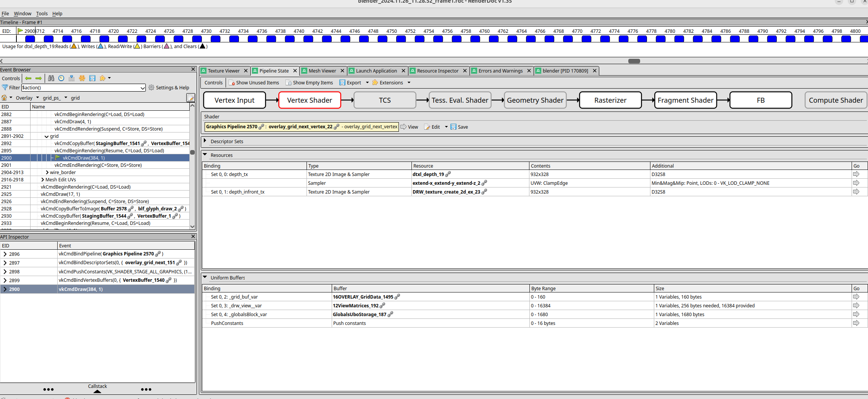Switch to the Texture Viewer tab
The width and height of the screenshot is (868, 399).
224,71
